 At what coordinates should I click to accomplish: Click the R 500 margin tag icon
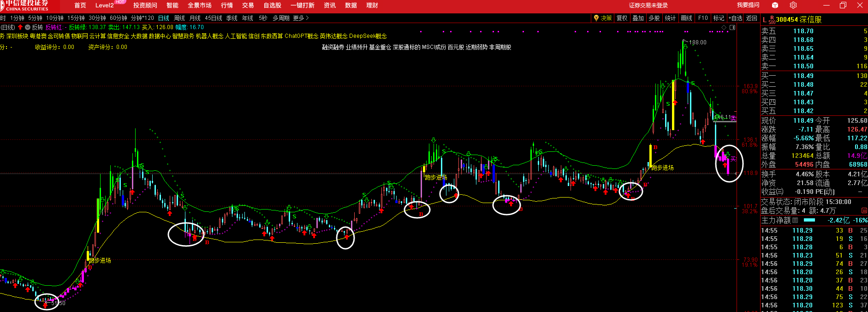tap(772, 20)
